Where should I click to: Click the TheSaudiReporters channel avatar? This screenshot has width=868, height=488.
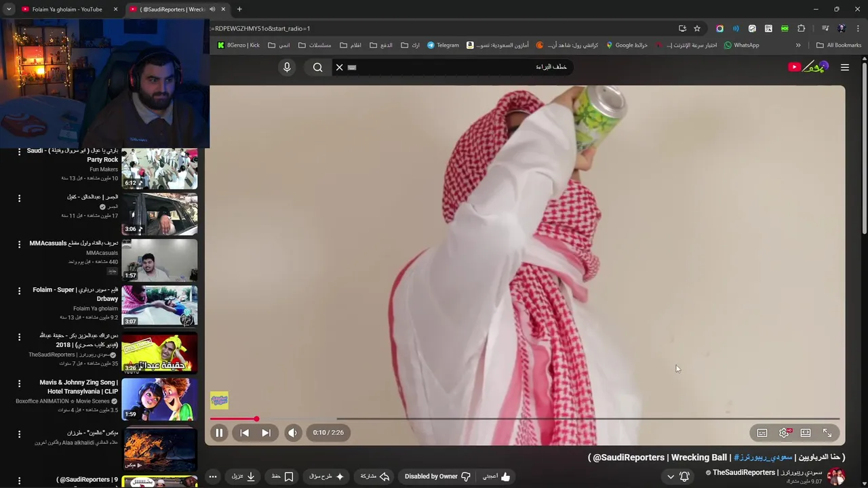835,476
